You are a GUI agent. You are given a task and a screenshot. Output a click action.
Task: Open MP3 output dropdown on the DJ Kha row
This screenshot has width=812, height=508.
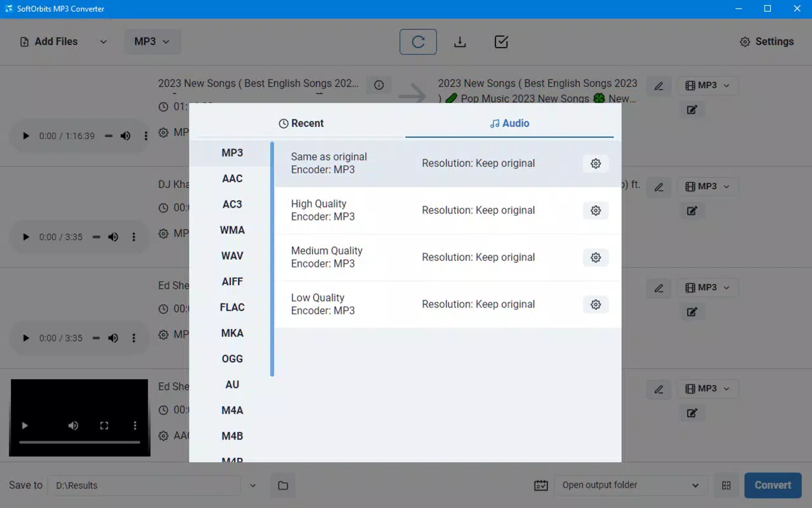(x=707, y=187)
